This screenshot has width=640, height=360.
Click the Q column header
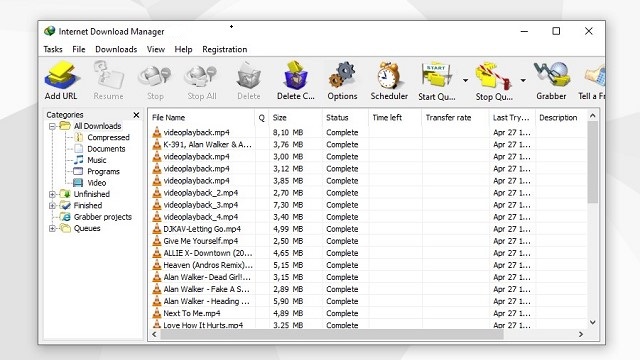[262, 118]
